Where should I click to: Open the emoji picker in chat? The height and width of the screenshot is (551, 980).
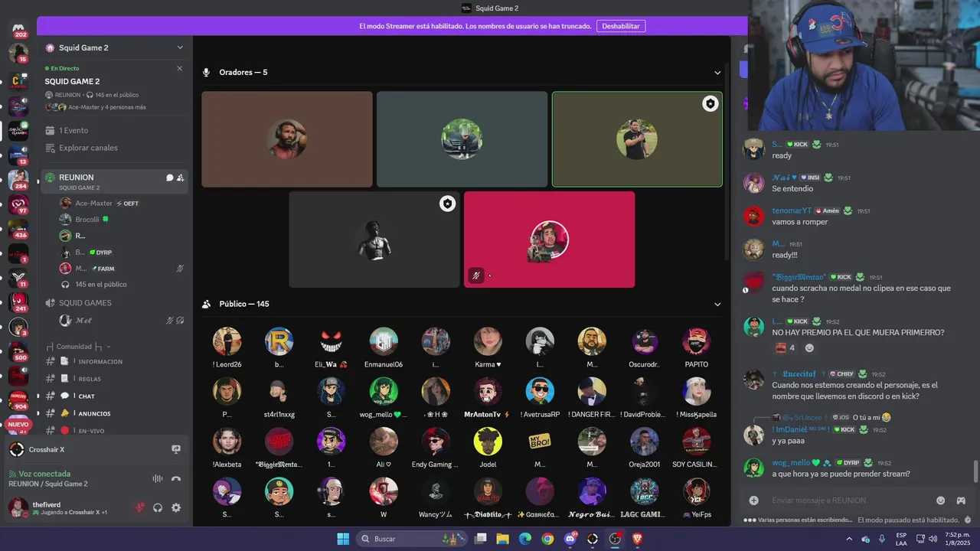(x=941, y=500)
